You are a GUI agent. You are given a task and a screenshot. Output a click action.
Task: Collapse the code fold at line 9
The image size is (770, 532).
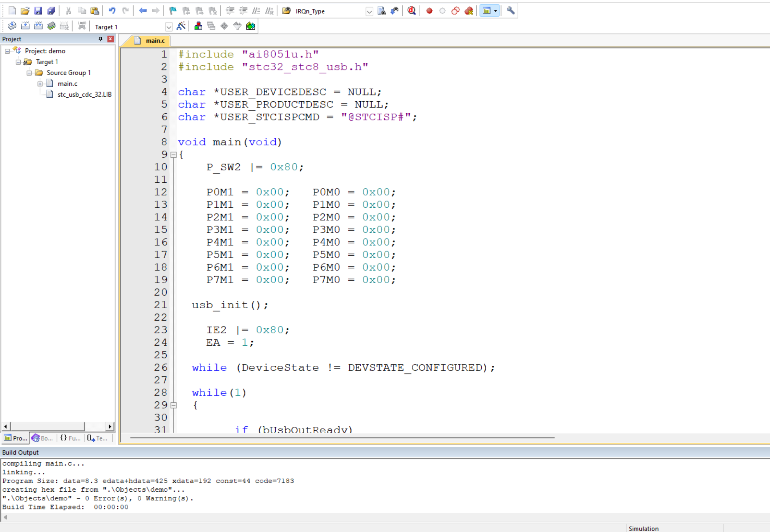(x=174, y=155)
